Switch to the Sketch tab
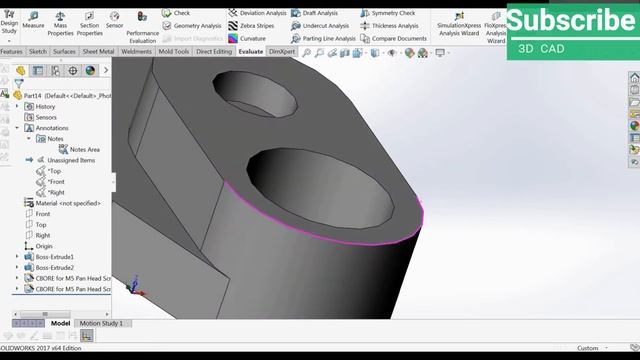 coord(38,51)
